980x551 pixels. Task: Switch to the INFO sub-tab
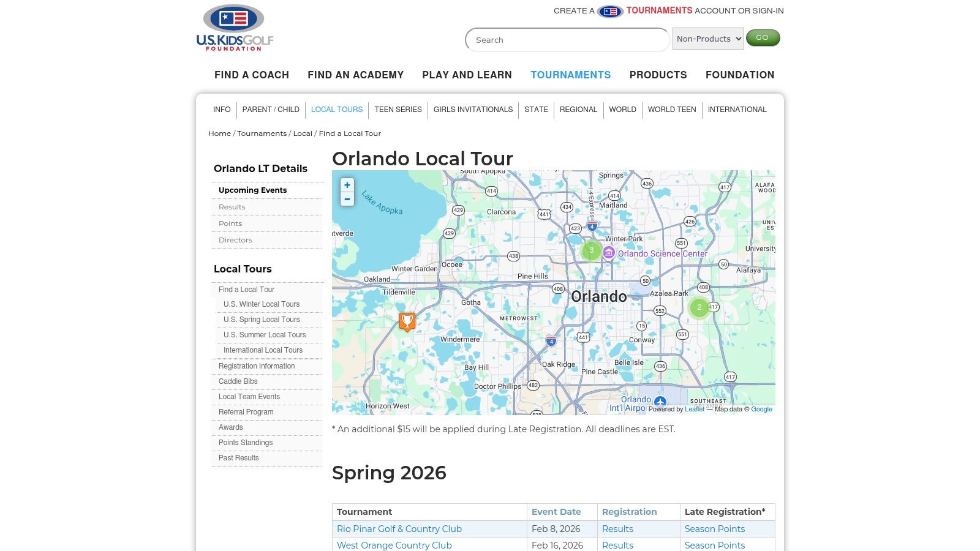pyautogui.click(x=222, y=110)
